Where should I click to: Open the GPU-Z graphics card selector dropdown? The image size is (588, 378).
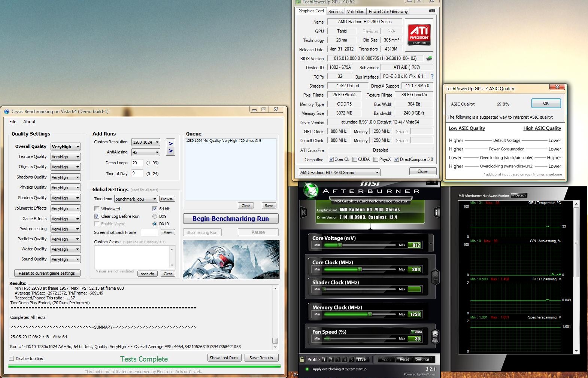339,173
